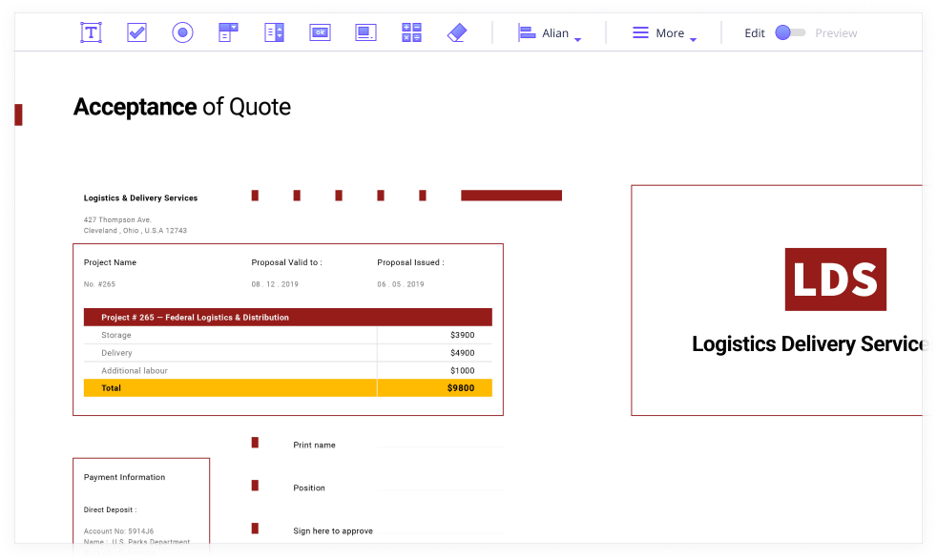Click the $1000 amount
The image size is (937, 560).
[x=463, y=370]
